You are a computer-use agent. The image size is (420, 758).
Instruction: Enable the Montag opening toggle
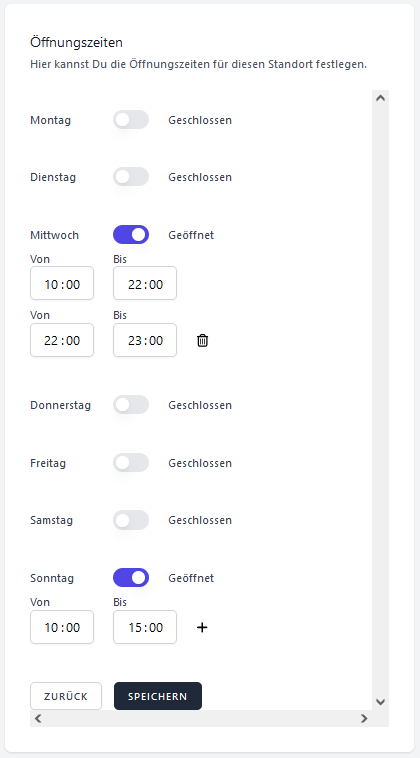click(131, 120)
